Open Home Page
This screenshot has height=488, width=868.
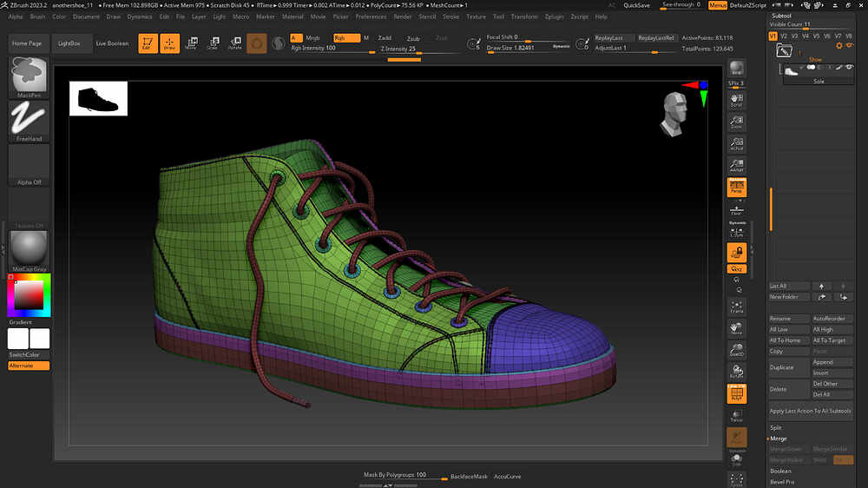point(27,43)
